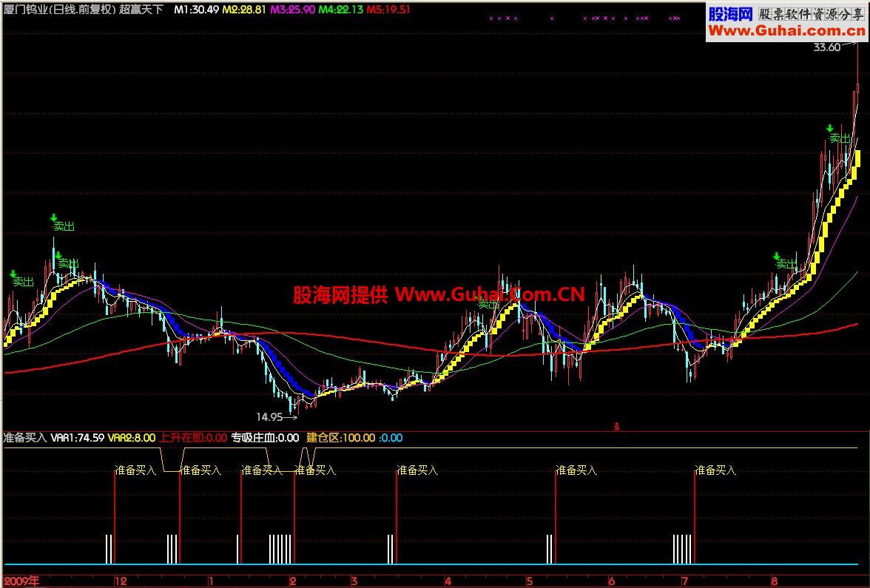Click month 12 on the time axis

tap(121, 581)
